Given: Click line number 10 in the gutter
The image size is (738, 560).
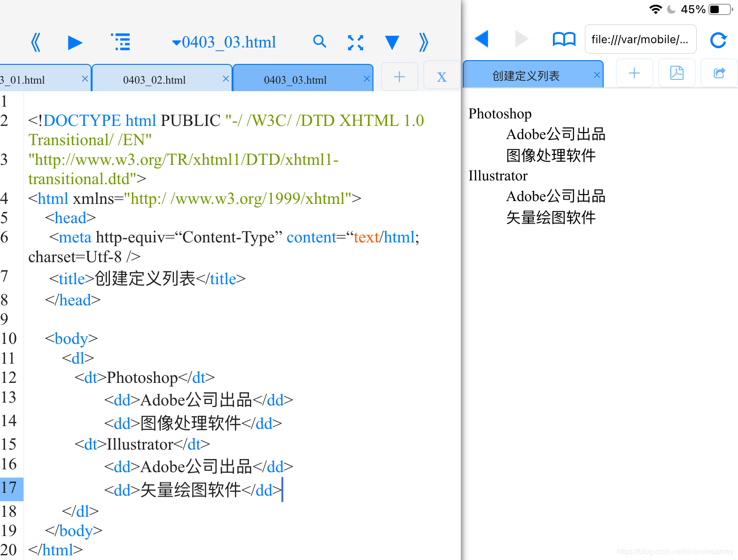Looking at the screenshot, I should pyautogui.click(x=9, y=338).
